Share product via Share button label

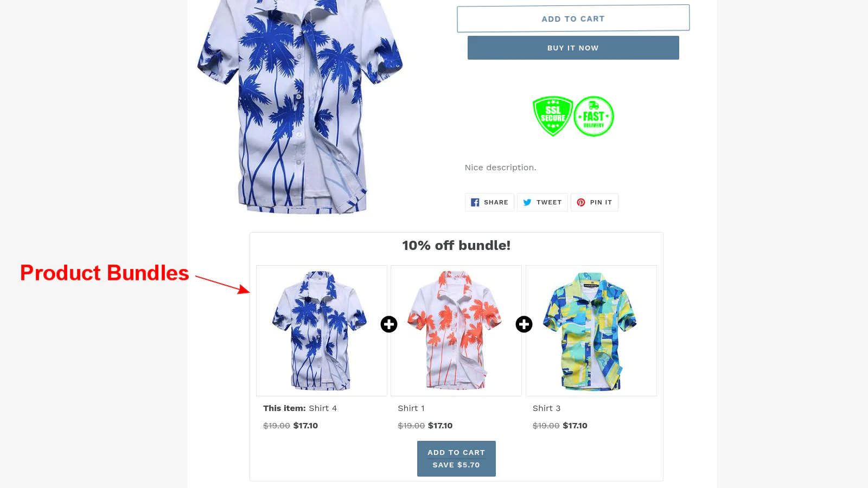496,202
